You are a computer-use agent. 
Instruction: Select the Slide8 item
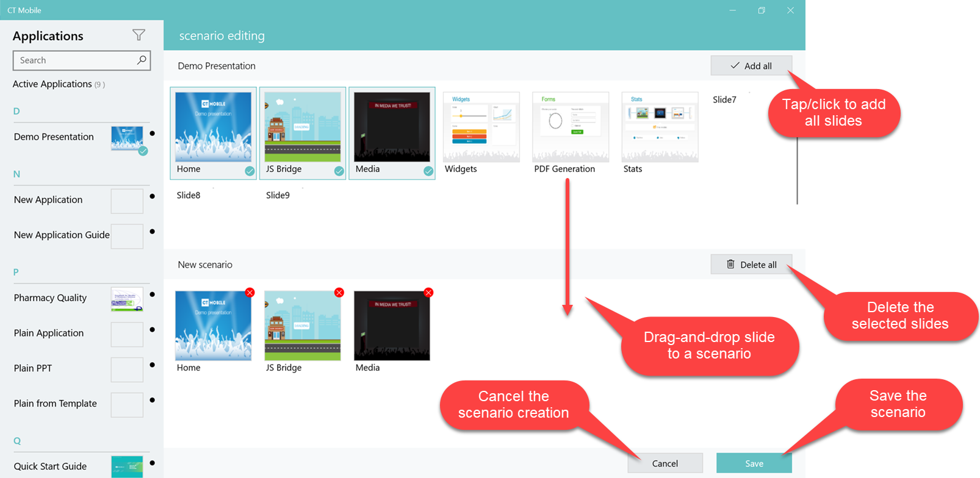189,195
